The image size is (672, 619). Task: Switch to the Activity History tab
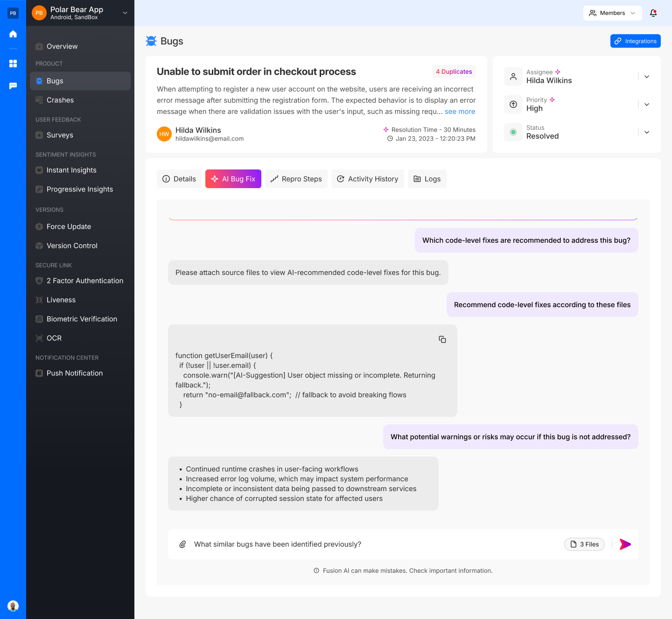(368, 179)
